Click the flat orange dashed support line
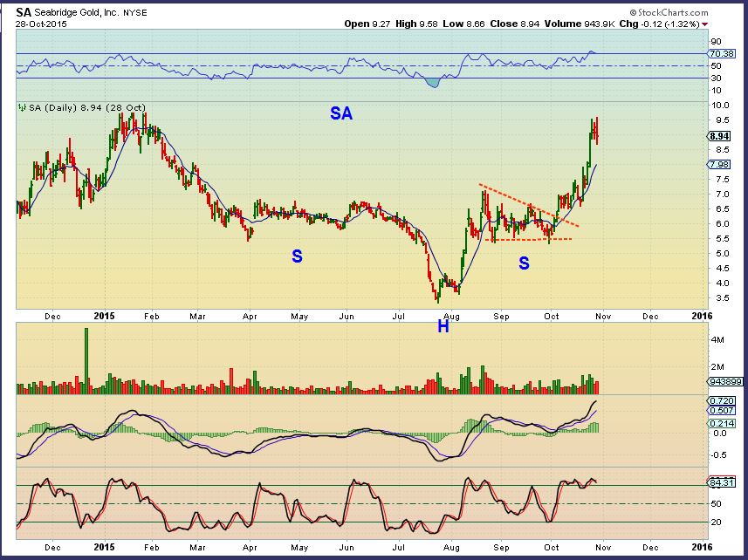748x560 pixels. (529, 239)
